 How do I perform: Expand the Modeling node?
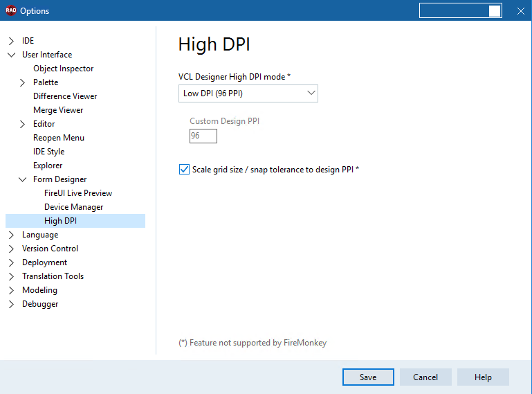(x=11, y=290)
